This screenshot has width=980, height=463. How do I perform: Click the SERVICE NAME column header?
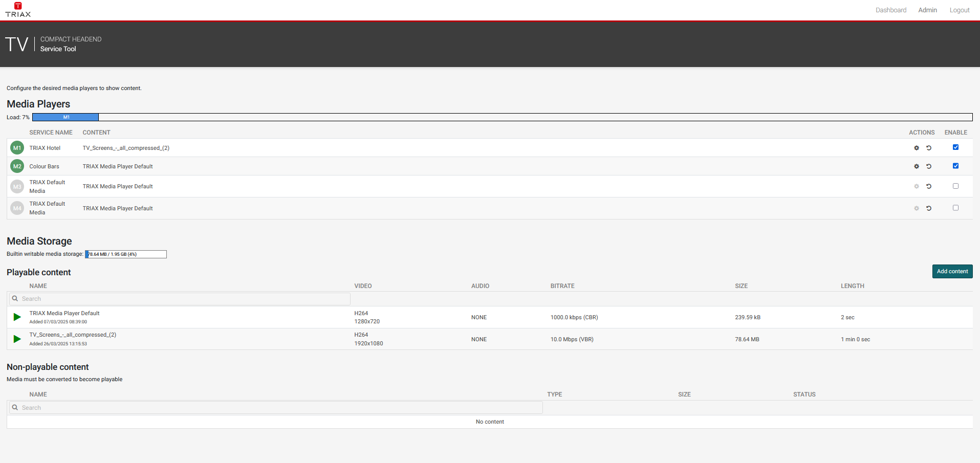click(51, 133)
